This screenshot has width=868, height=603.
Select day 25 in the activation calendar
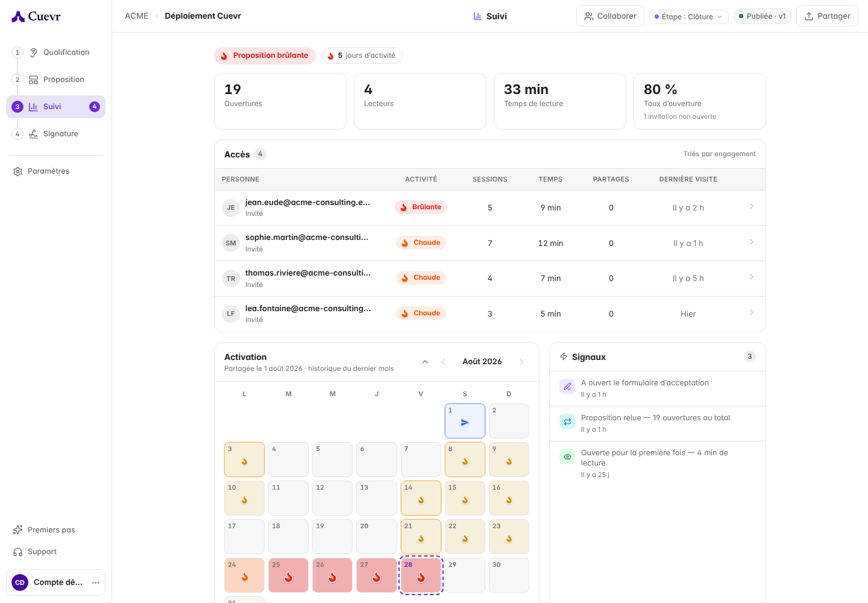click(x=289, y=575)
